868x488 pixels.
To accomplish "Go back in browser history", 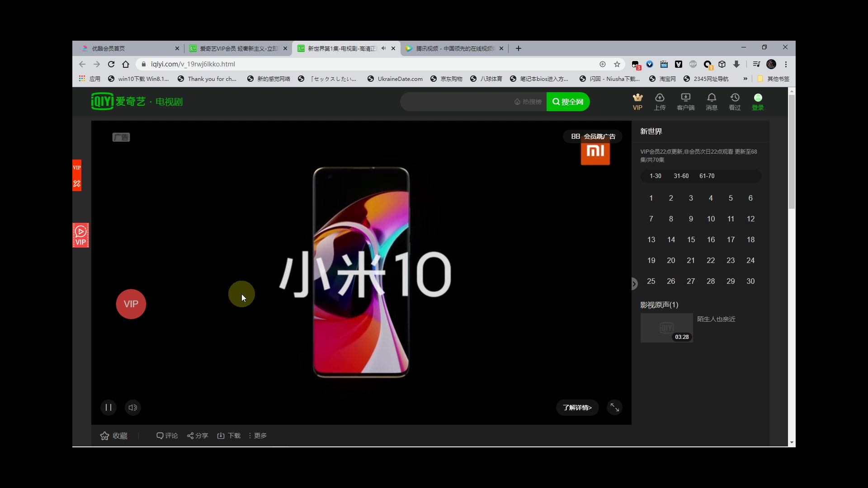I will 82,64.
